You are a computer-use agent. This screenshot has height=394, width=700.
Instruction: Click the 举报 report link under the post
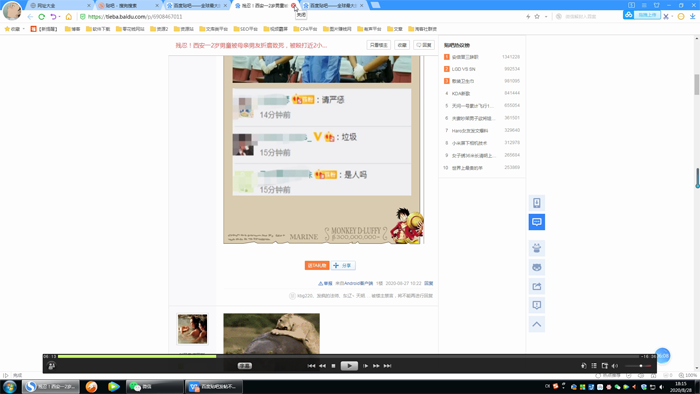click(x=325, y=283)
